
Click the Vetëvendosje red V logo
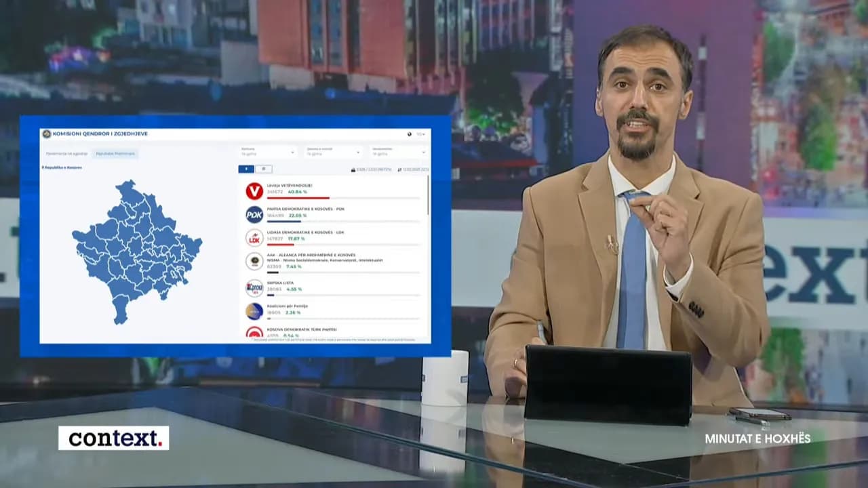(254, 191)
